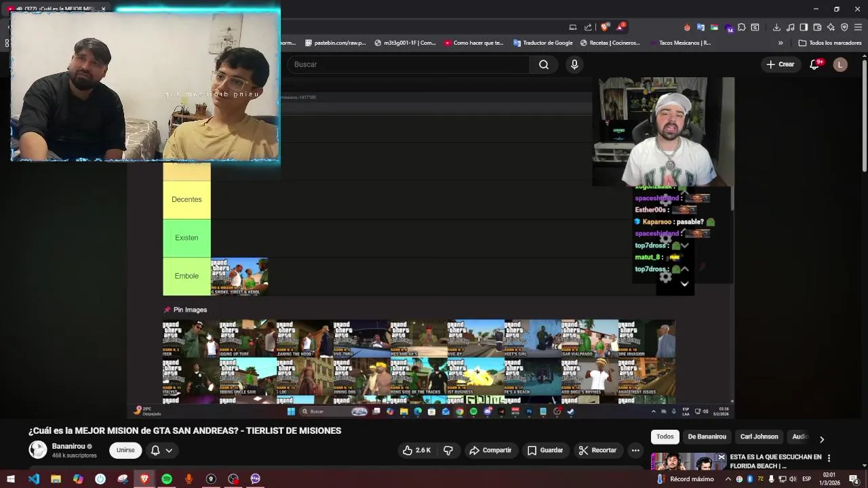The width and height of the screenshot is (868, 488).
Task: Open Florida Beach recommended video thumbnail
Action: [688, 462]
